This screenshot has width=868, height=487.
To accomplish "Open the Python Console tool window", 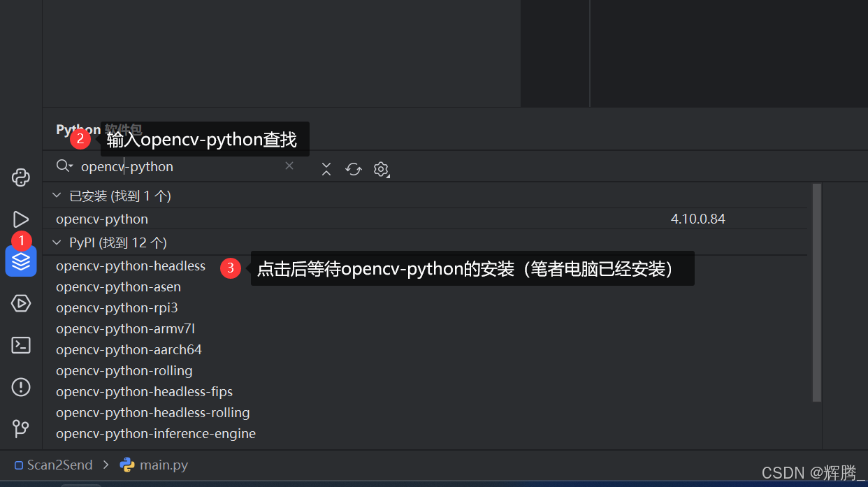I will click(x=21, y=177).
